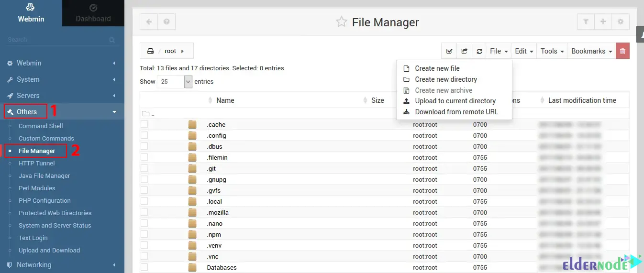Click the help question mark icon
Screen dimensions: 644x273
click(167, 22)
